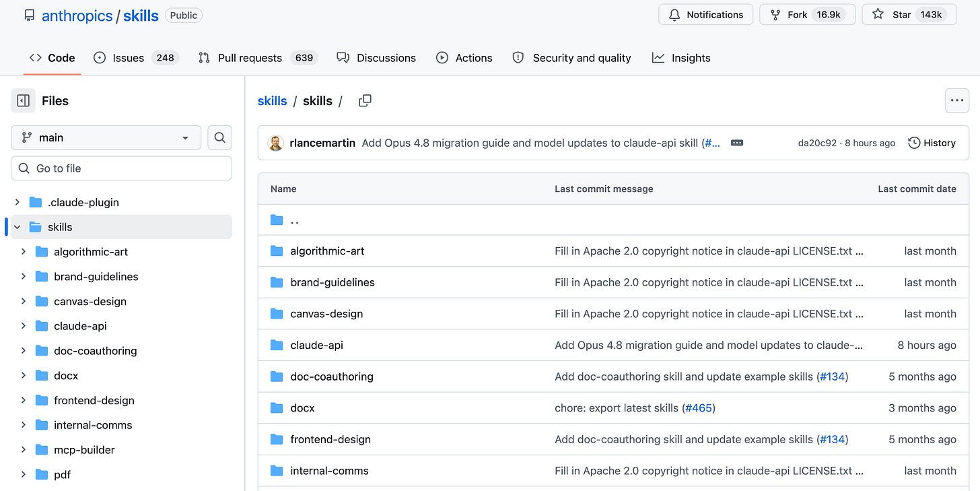Click rlancemartin's avatar image
The height and width of the screenshot is (491, 980).
pyautogui.click(x=276, y=143)
